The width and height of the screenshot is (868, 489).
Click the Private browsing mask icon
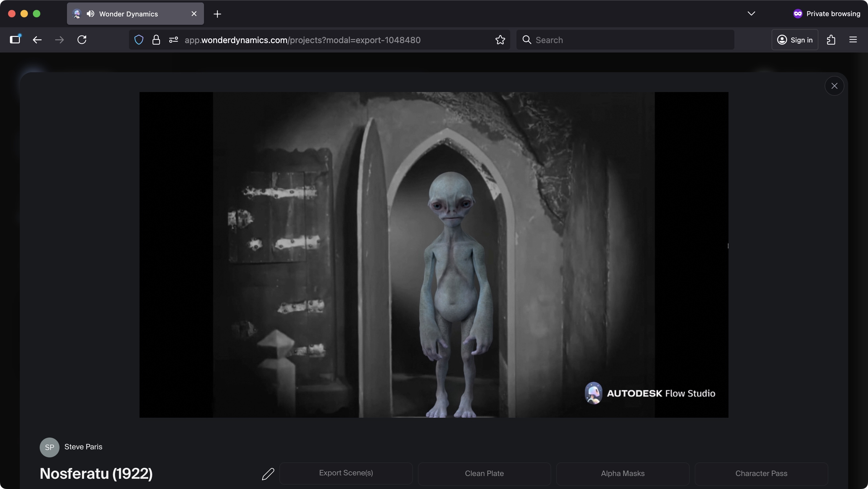coord(798,13)
